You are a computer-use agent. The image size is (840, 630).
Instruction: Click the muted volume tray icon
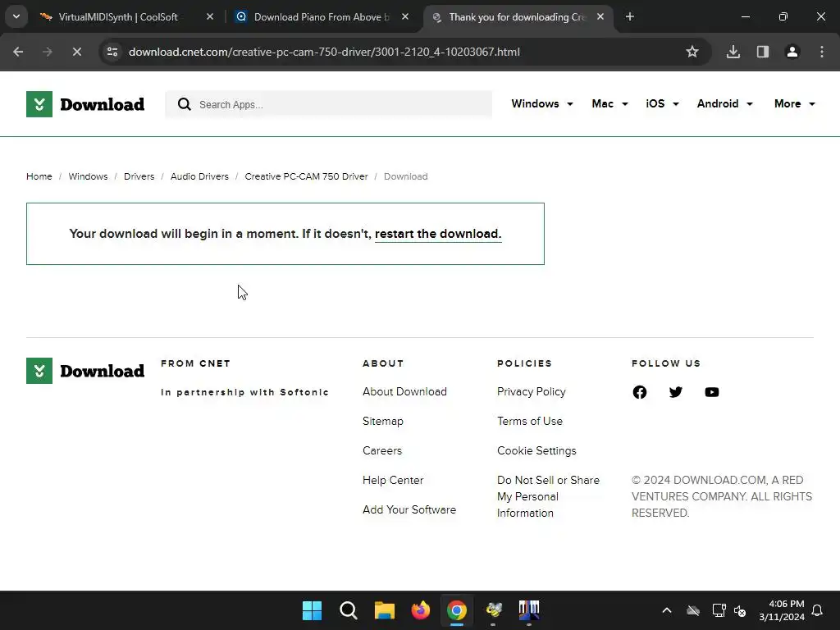tap(740, 610)
